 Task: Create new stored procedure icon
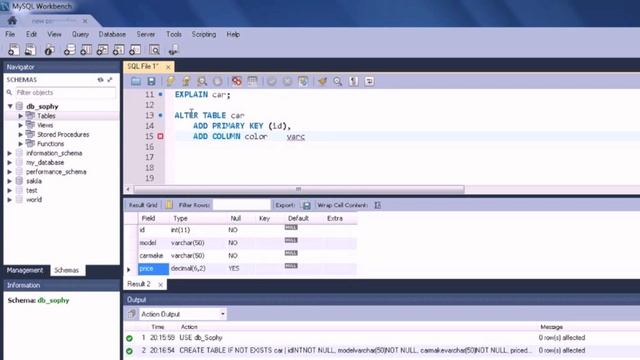tap(118, 50)
